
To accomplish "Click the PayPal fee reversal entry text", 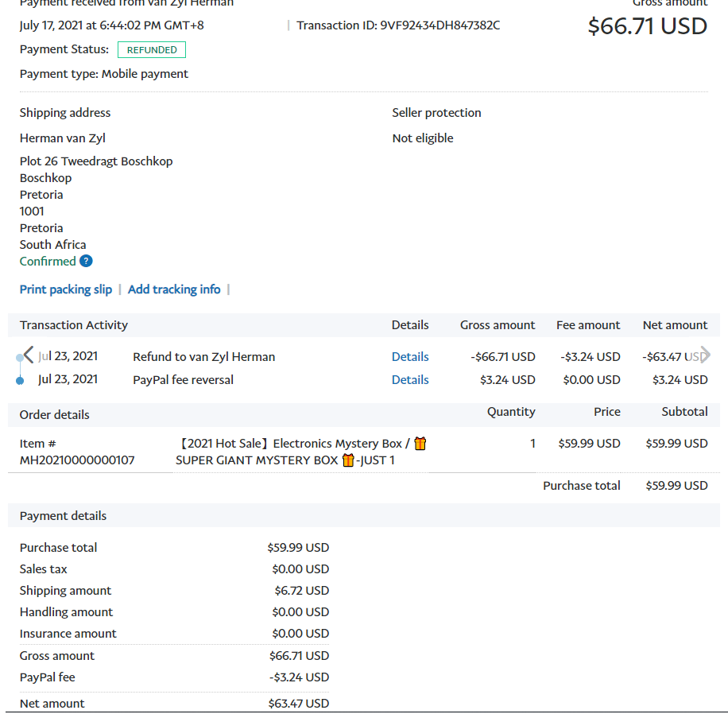I will click(183, 380).
